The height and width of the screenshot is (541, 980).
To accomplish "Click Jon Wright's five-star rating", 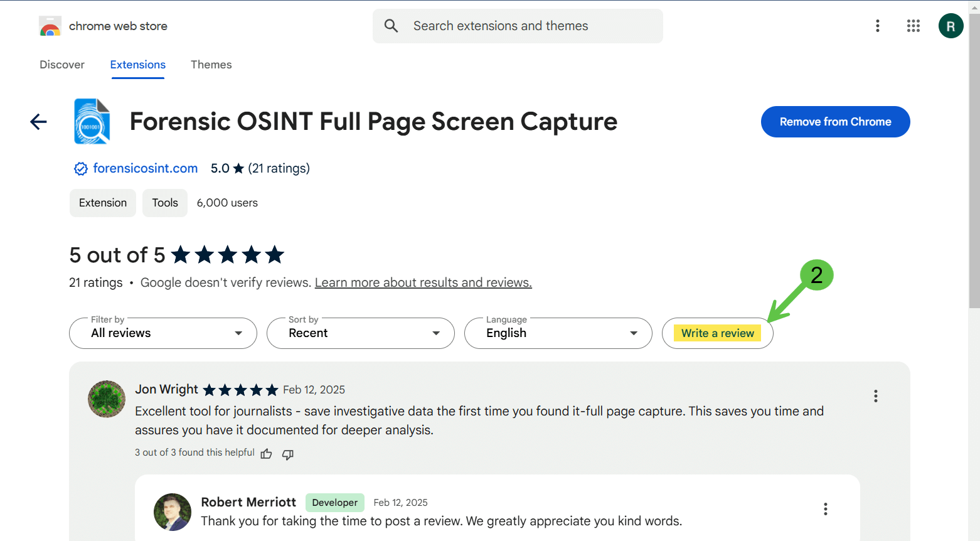I will pos(240,390).
